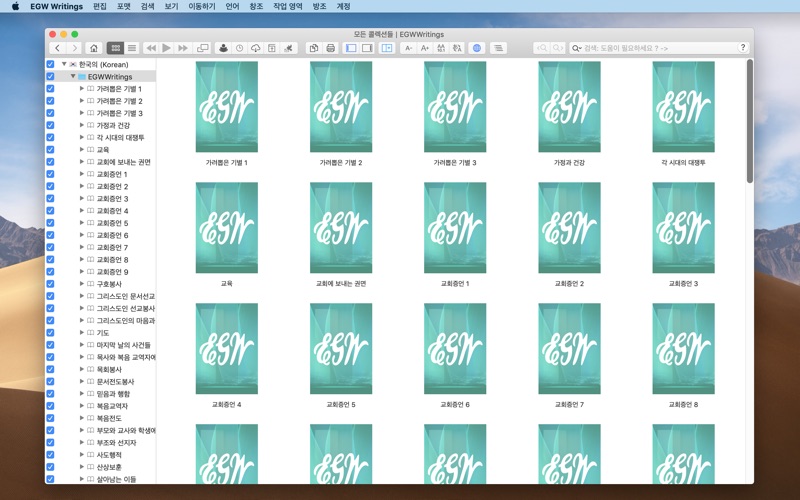
Task: Print with the printer icon
Action: tap(331, 48)
